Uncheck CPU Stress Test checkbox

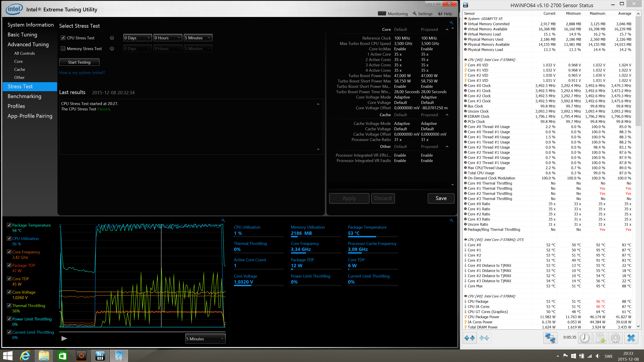(x=63, y=38)
